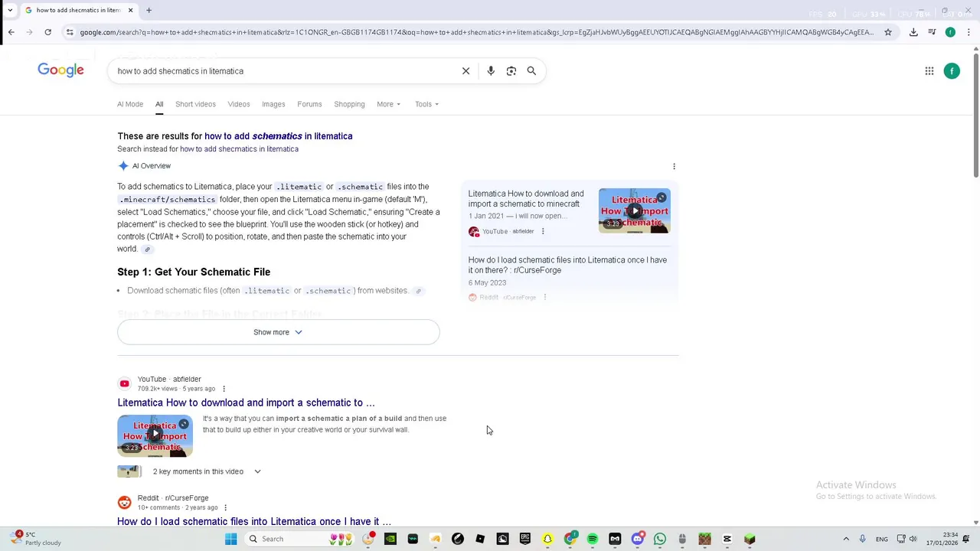Viewport: 980px width, 551px height.
Task: Click corrected query 'how to add schematics' link
Action: (x=278, y=136)
